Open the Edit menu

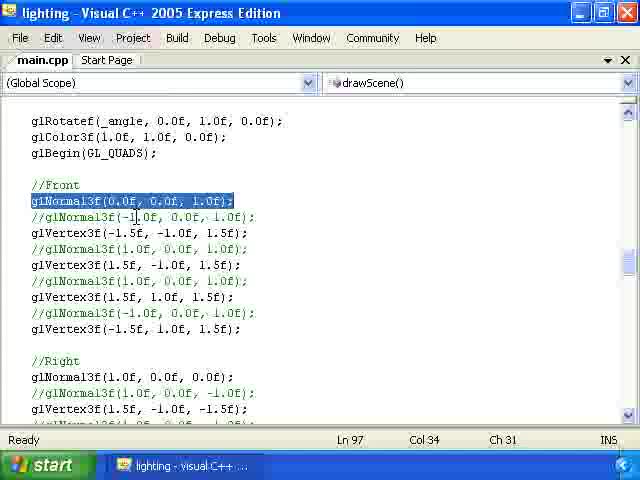point(53,38)
